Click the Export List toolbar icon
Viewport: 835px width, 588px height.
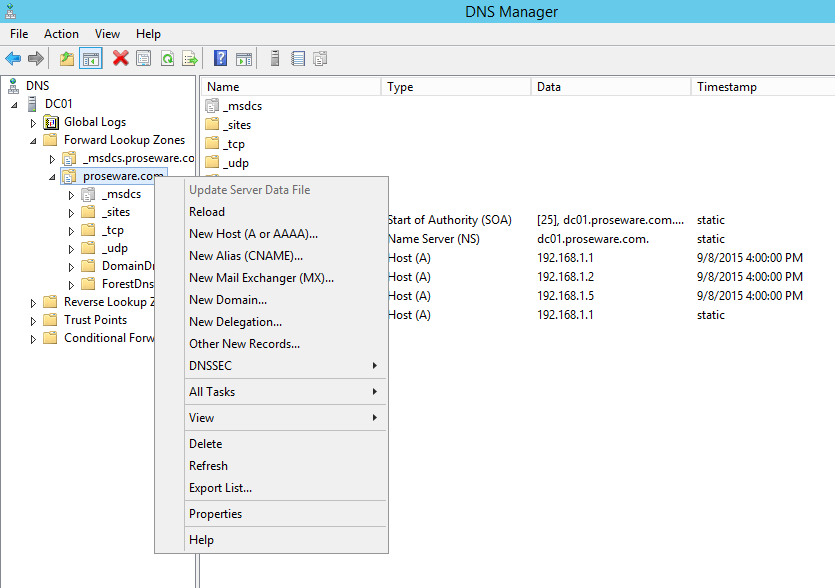click(189, 59)
